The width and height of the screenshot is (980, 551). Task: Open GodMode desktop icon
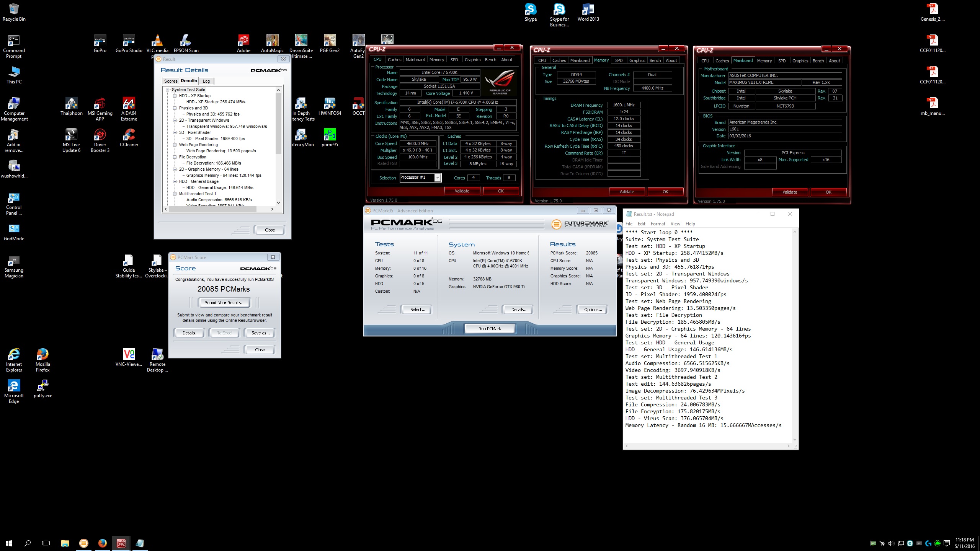(14, 232)
